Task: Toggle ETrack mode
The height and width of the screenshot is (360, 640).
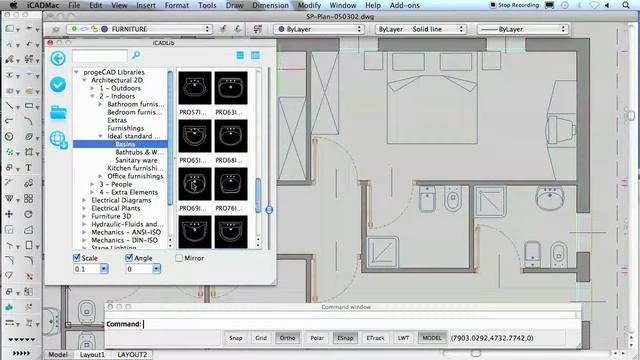Action: point(375,338)
